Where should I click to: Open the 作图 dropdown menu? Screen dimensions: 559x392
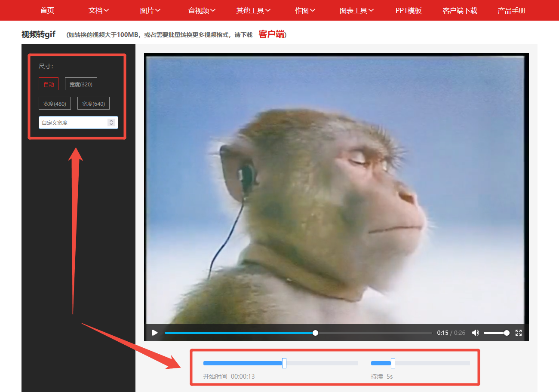pos(305,10)
